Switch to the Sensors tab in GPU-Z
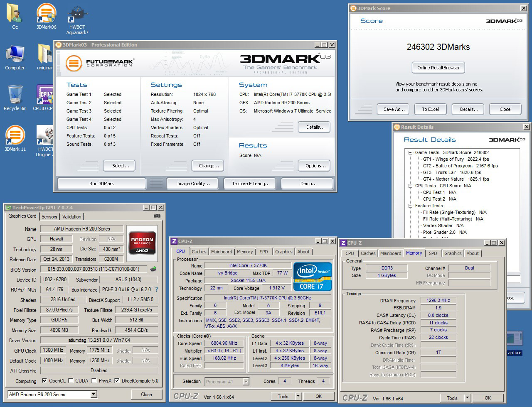Image resolution: width=532 pixels, height=407 pixels. click(x=49, y=216)
